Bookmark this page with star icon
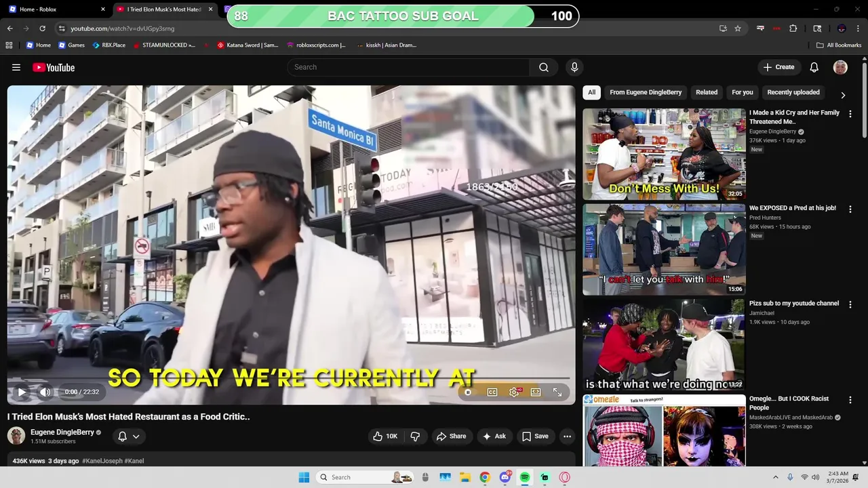 738,28
